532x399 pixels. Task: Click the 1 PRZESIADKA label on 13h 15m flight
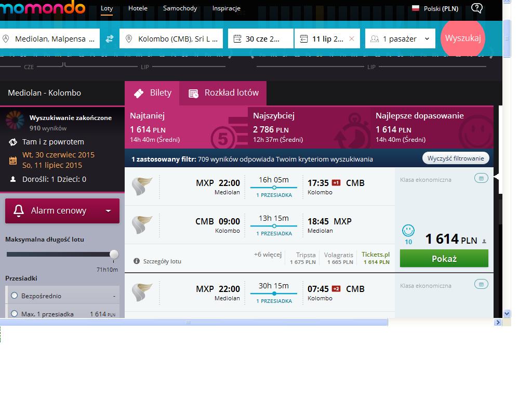(x=274, y=233)
